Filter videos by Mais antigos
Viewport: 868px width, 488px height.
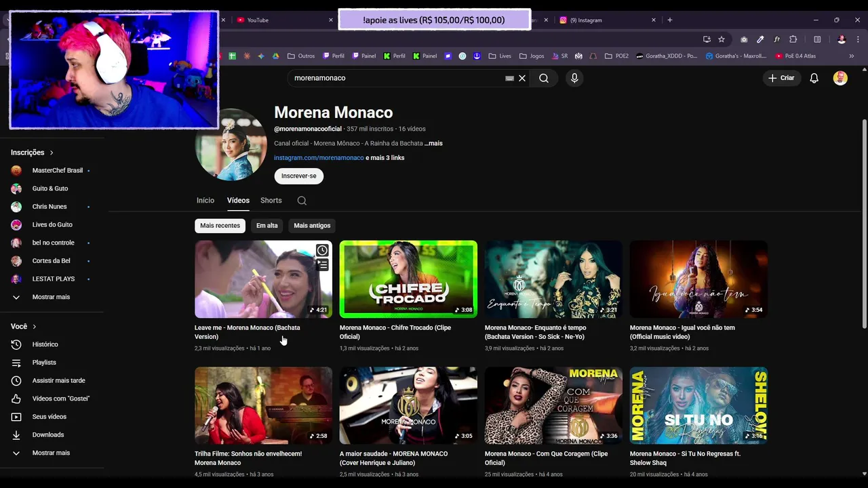tap(312, 226)
